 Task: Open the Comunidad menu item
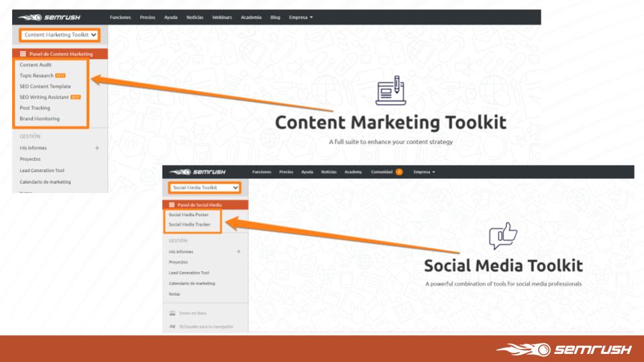coord(382,172)
